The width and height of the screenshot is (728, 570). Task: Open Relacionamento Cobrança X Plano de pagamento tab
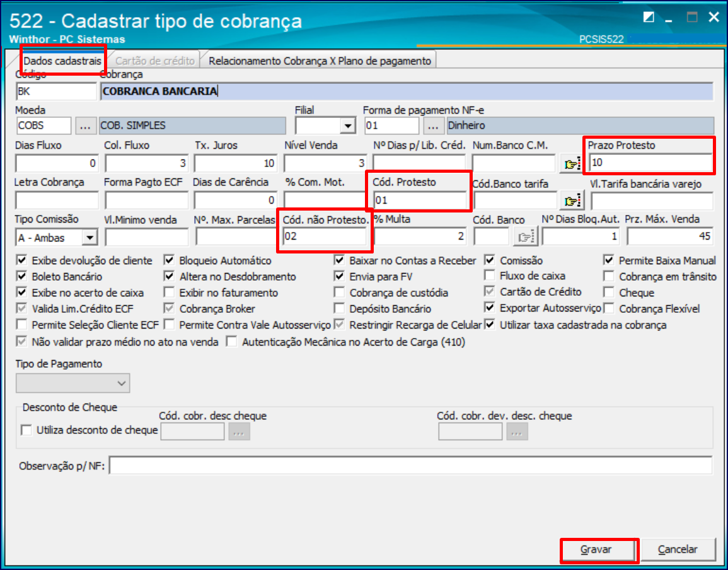320,61
